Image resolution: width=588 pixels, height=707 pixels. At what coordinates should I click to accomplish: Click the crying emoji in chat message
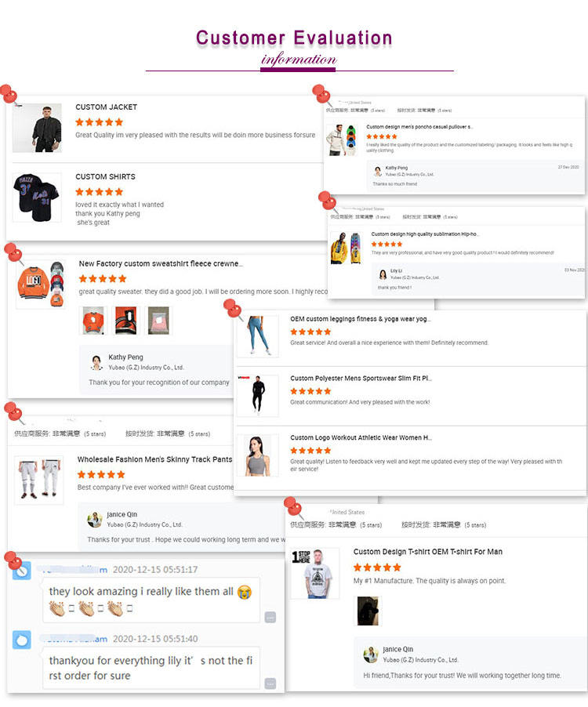point(245,592)
